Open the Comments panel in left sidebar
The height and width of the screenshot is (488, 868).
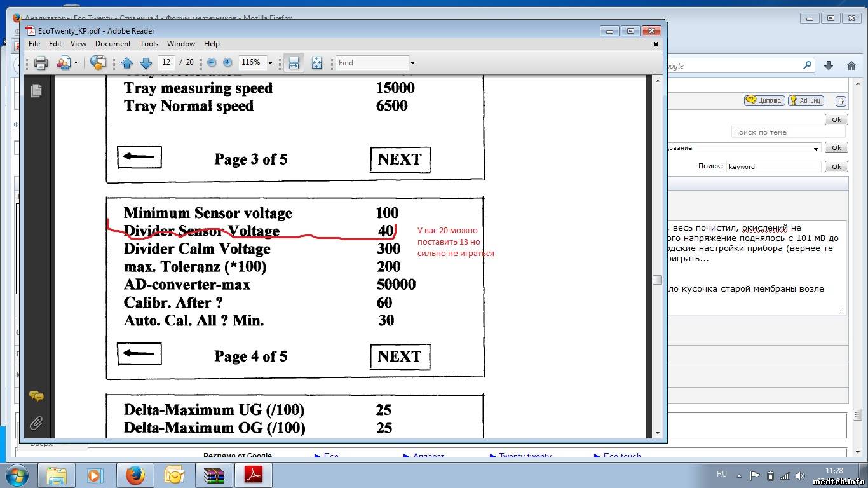coord(36,396)
